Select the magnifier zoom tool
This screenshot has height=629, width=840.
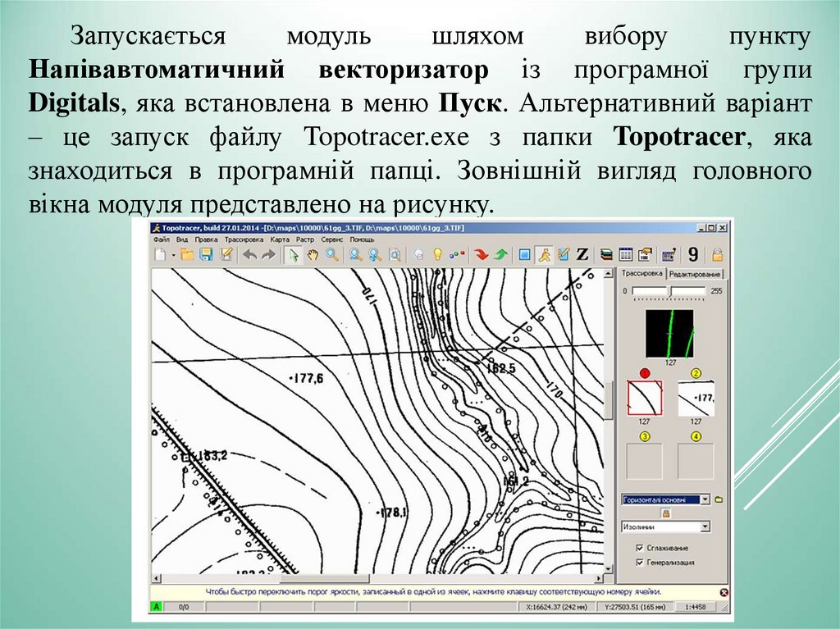coord(332,255)
